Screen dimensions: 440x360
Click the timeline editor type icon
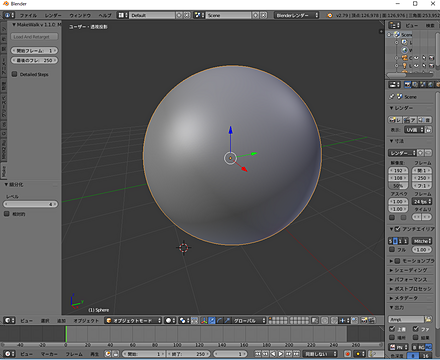[x=9, y=354]
